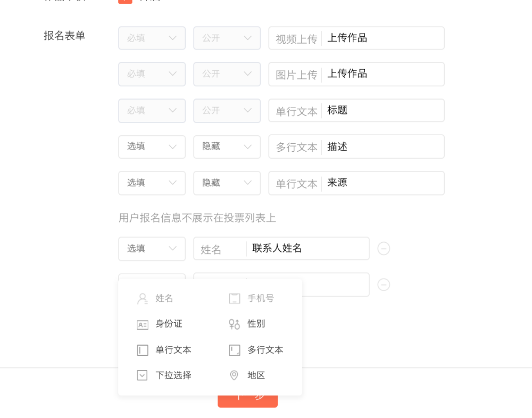The image size is (532, 418).
Task: Expand the 隐藏 dropdown in the 来源 row
Action: 227,183
